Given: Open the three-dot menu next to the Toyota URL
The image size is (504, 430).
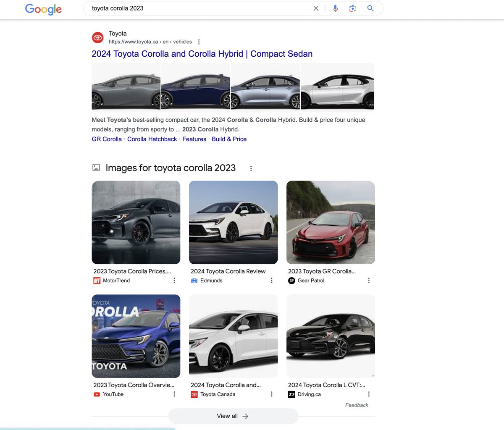Looking at the screenshot, I should [199, 42].
